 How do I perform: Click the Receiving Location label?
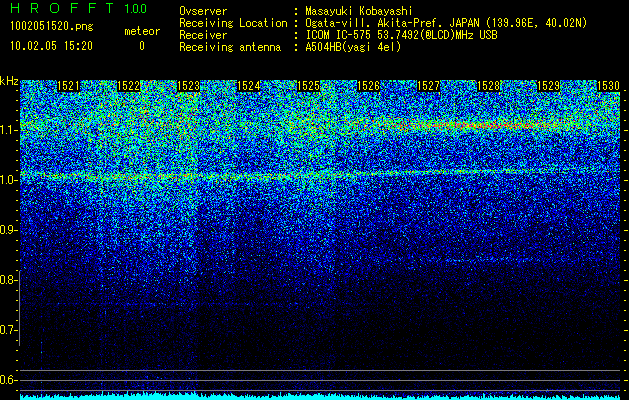click(x=233, y=23)
